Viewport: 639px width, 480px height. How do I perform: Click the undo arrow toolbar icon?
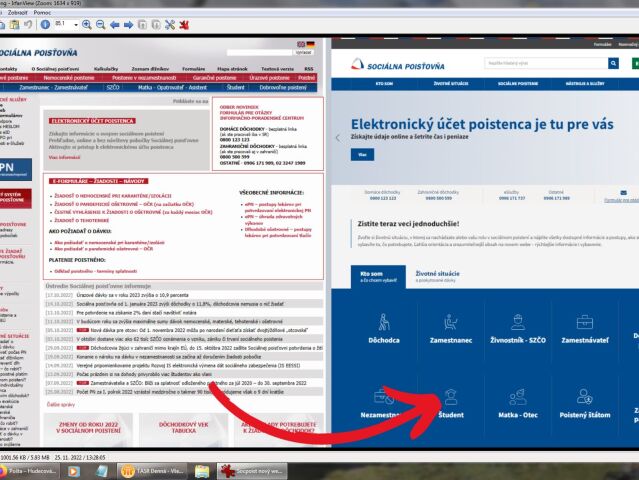(x=28, y=24)
